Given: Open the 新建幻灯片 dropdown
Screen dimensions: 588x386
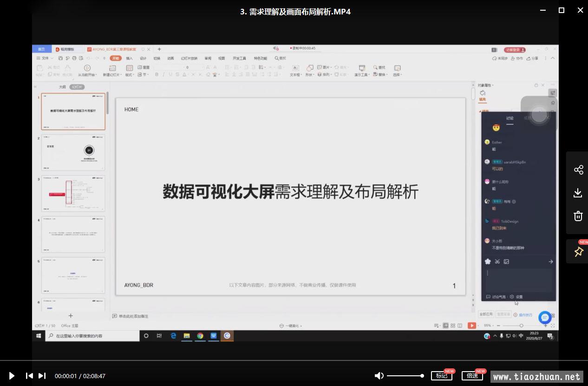Looking at the screenshot, I should click(x=112, y=75).
